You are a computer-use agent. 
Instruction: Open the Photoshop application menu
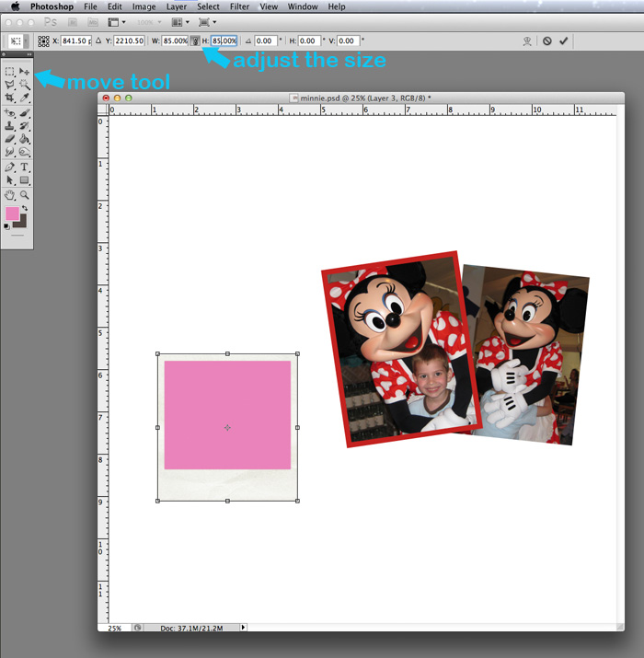(52, 6)
